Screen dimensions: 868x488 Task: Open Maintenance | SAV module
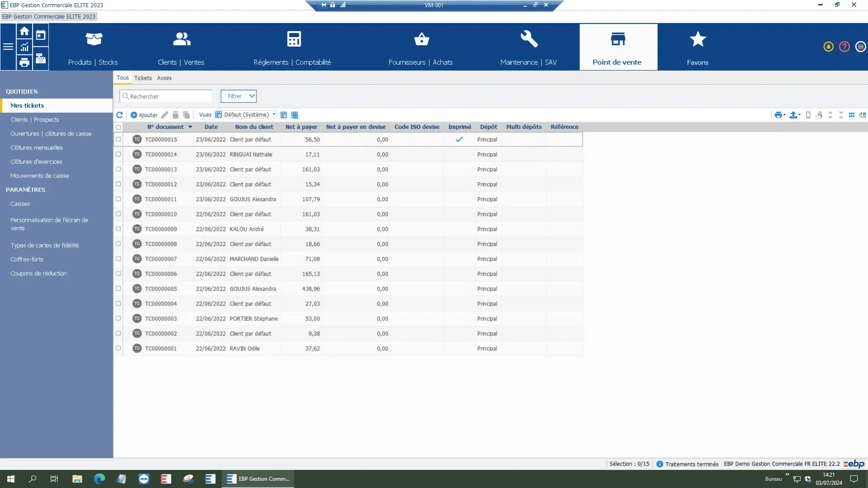[x=528, y=47]
